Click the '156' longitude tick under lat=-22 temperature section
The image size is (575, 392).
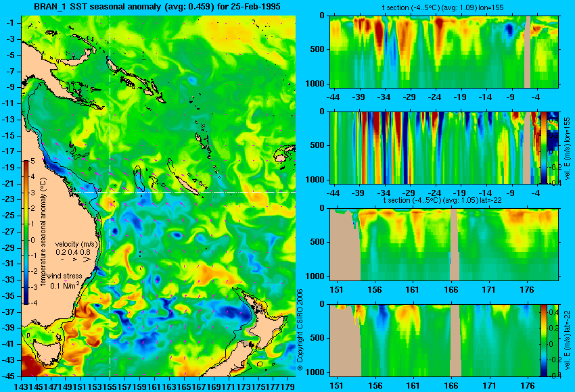[375, 290]
